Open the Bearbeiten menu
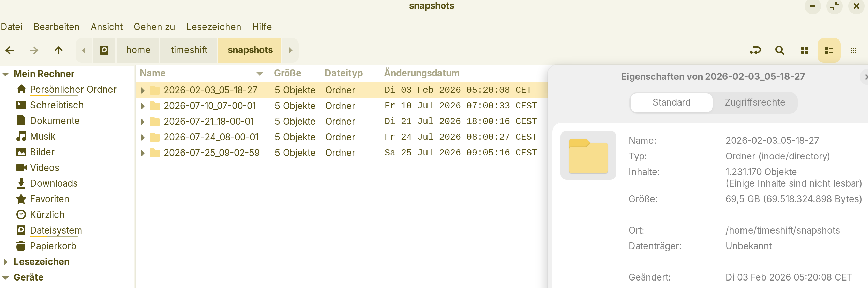 56,27
